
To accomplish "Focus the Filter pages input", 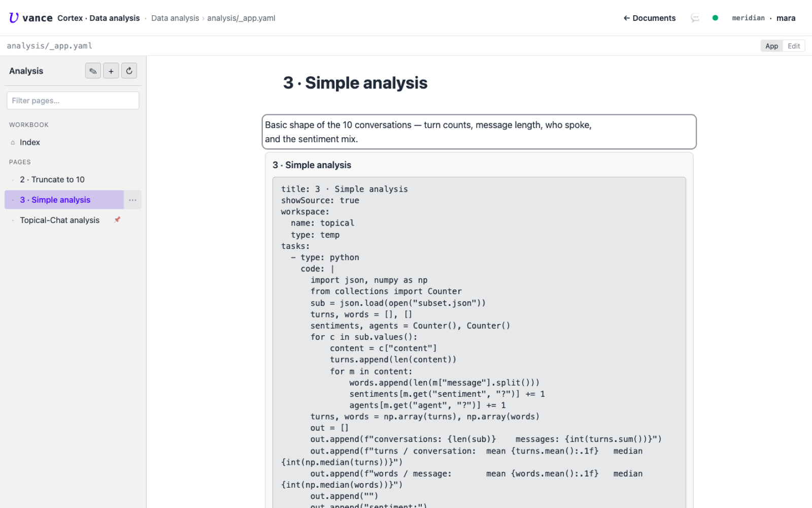I will pos(73,101).
